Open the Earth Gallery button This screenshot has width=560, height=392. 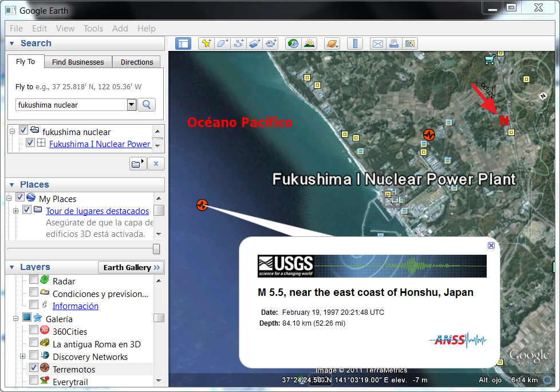pos(131,267)
